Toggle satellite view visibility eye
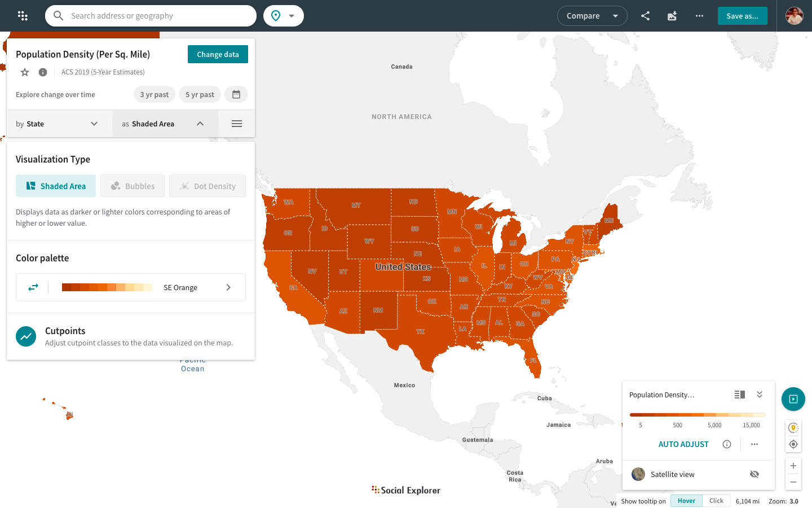This screenshot has height=508, width=812. (754, 474)
